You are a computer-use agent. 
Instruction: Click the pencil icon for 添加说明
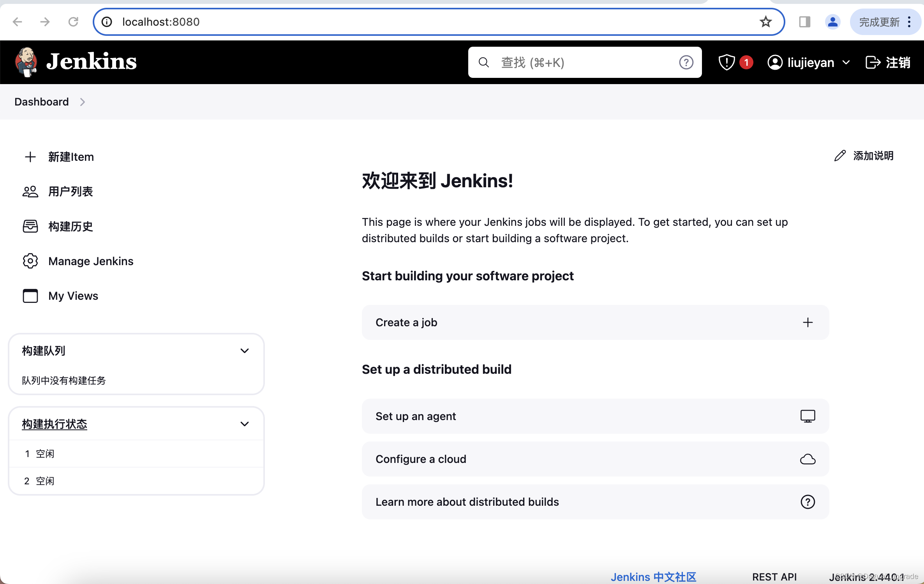(x=840, y=156)
